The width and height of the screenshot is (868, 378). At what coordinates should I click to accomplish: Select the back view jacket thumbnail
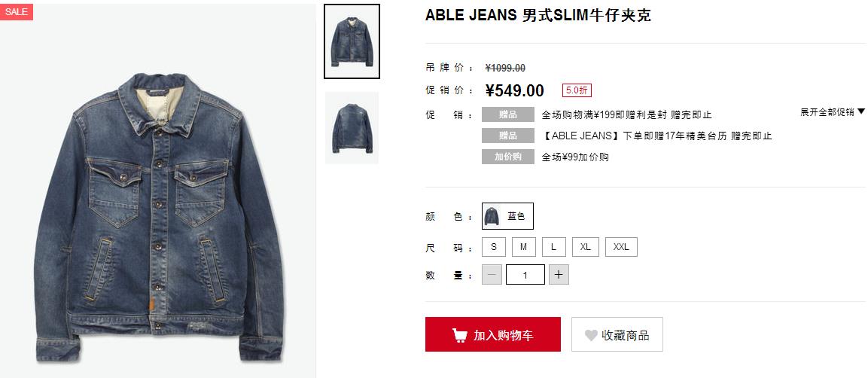tap(352, 128)
